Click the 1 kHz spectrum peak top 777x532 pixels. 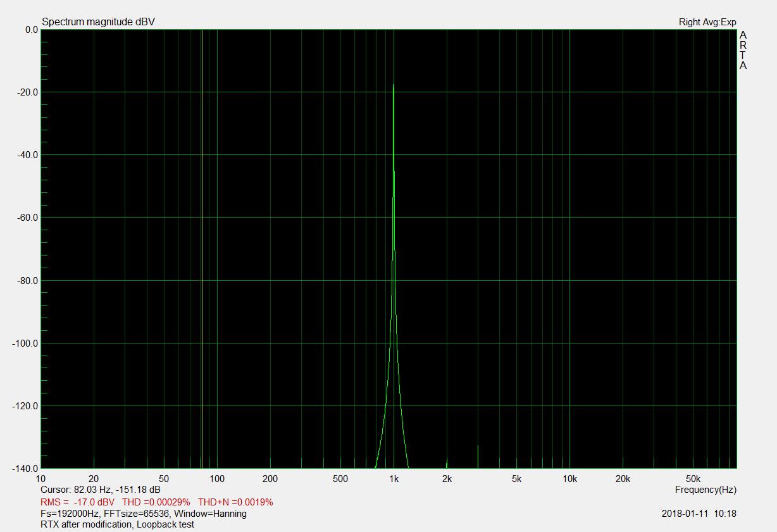click(394, 85)
